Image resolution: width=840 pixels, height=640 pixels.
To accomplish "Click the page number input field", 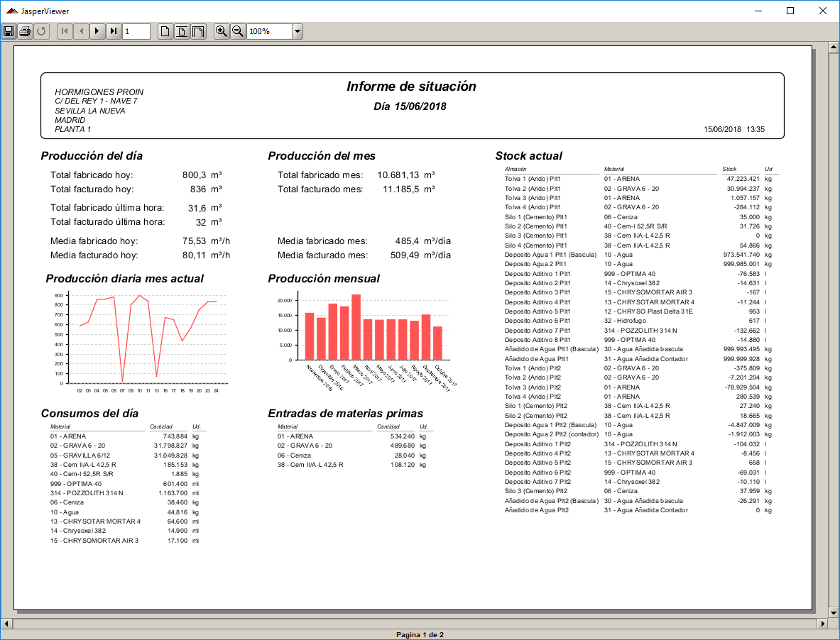I will tap(136, 31).
